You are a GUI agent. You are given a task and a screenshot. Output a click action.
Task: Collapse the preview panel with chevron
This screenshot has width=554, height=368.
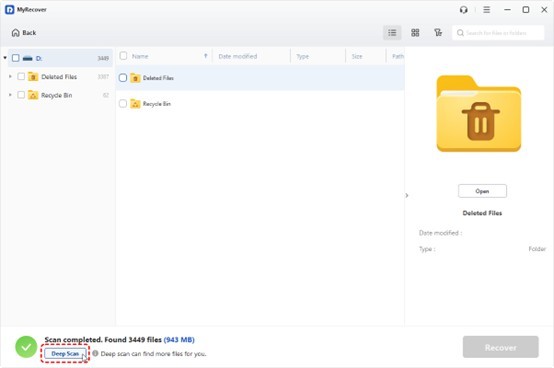[407, 195]
